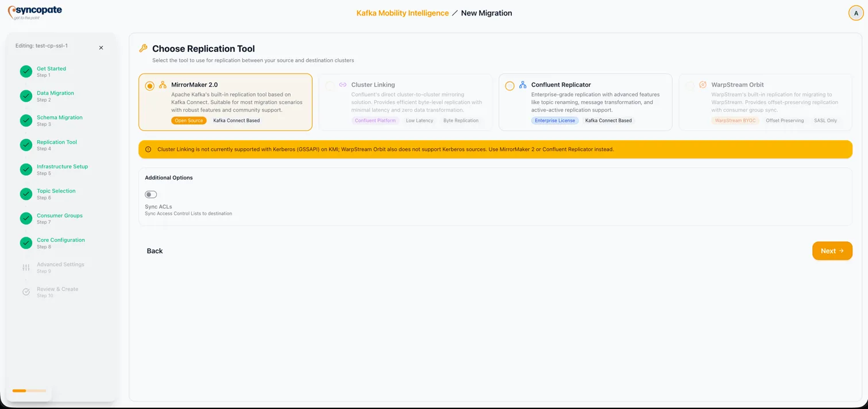
Task: Click the Choose Replication Tool heading
Action: tap(203, 49)
